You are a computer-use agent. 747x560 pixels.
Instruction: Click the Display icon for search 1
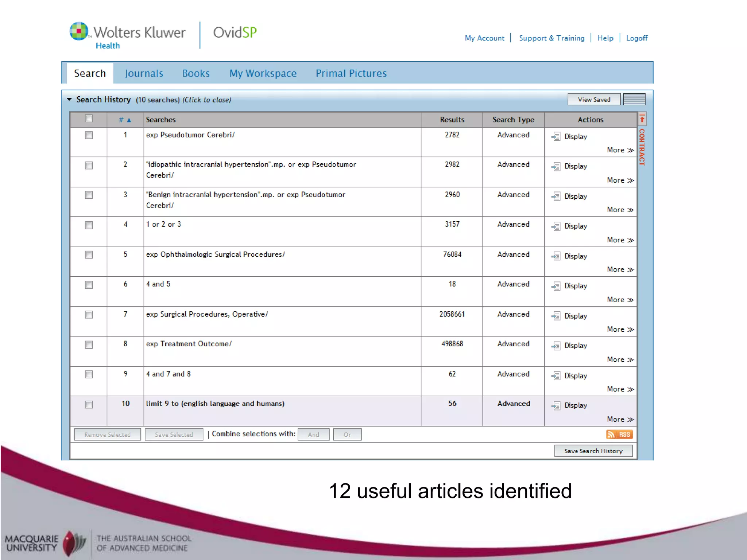click(556, 137)
